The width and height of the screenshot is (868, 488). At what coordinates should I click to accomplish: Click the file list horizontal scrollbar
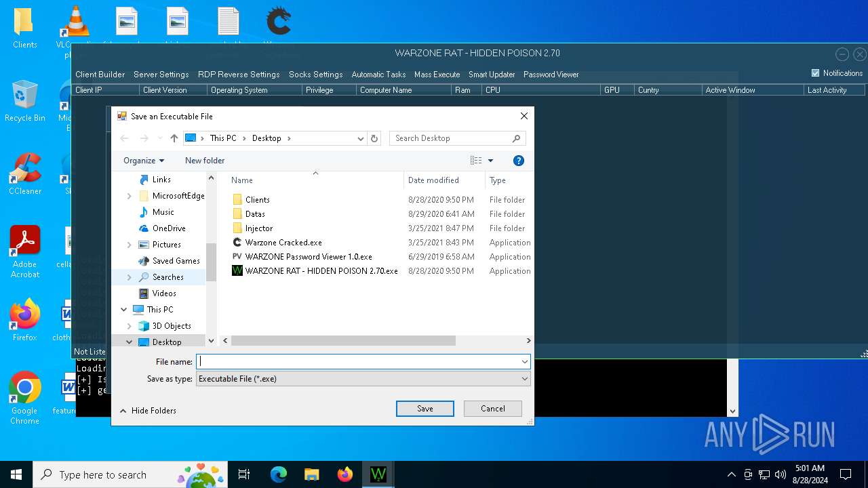(x=343, y=340)
